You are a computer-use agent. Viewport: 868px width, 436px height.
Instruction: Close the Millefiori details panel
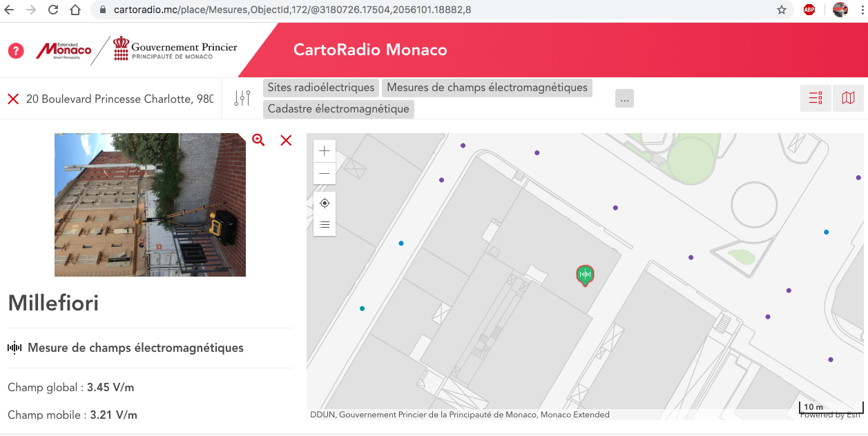pyautogui.click(x=286, y=140)
